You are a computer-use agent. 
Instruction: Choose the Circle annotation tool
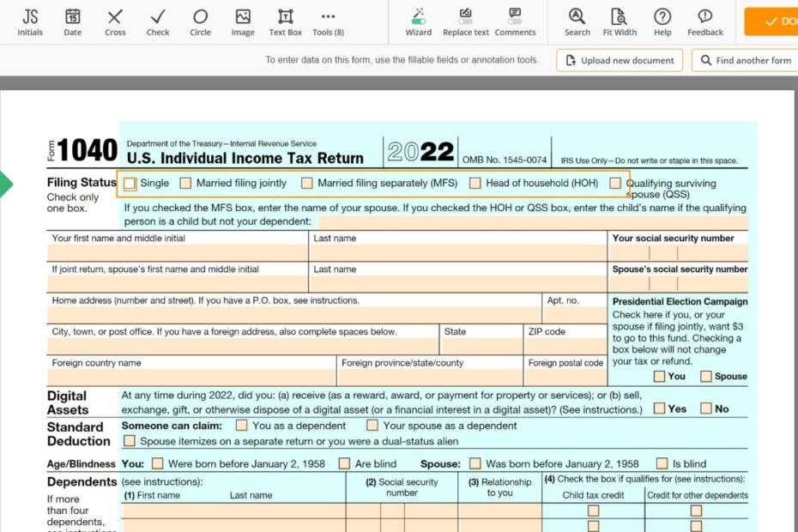(200, 21)
